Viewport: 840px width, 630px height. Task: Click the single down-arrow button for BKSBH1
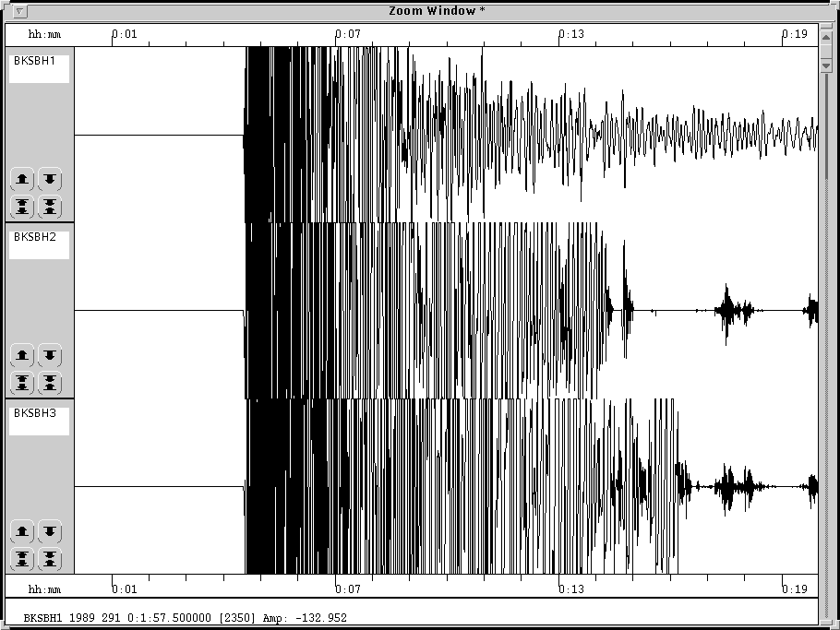click(x=50, y=179)
